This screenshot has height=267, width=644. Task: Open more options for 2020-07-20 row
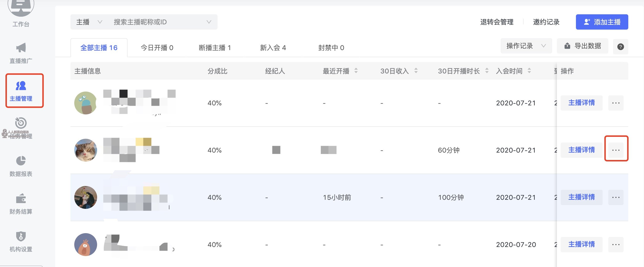(x=615, y=244)
